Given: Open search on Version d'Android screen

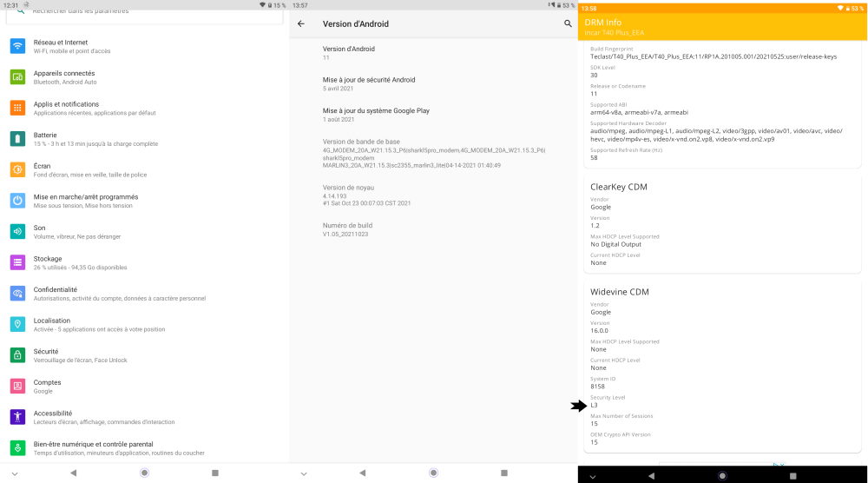Looking at the screenshot, I should (x=568, y=23).
